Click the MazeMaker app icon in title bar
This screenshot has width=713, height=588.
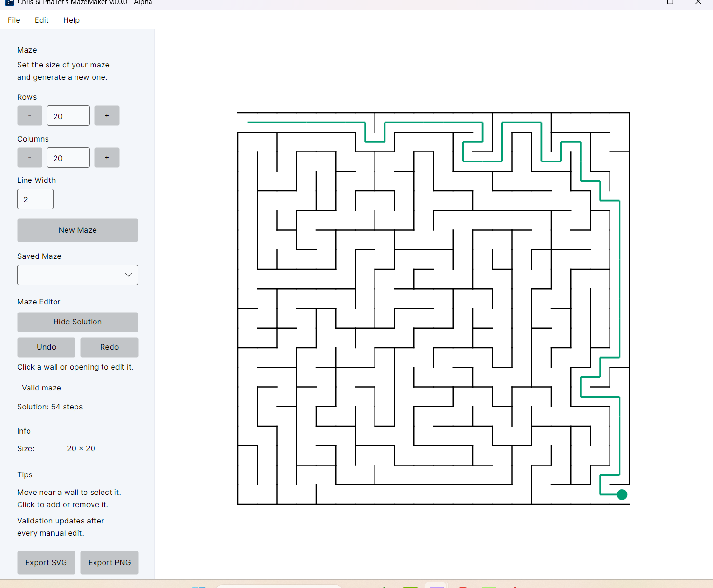coord(9,2)
